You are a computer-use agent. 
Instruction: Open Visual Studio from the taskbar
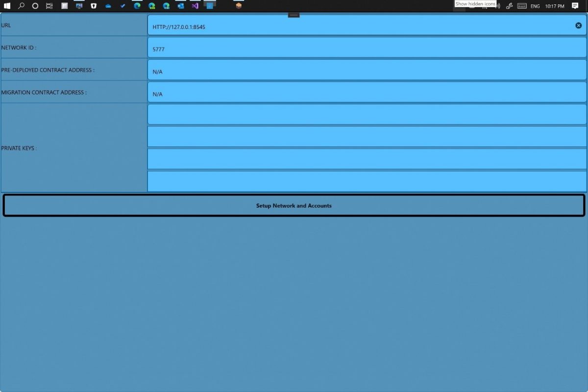[x=195, y=6]
